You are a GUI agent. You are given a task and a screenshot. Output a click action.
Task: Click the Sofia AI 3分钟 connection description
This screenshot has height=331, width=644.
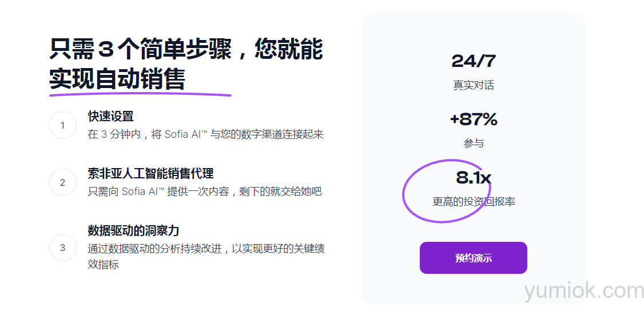(x=205, y=134)
